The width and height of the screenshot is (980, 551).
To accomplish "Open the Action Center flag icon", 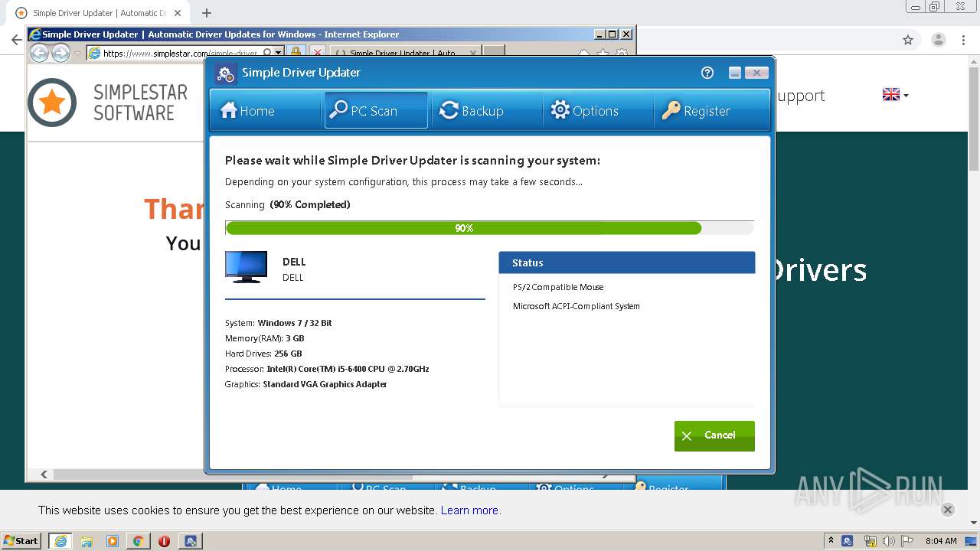I will click(x=907, y=541).
